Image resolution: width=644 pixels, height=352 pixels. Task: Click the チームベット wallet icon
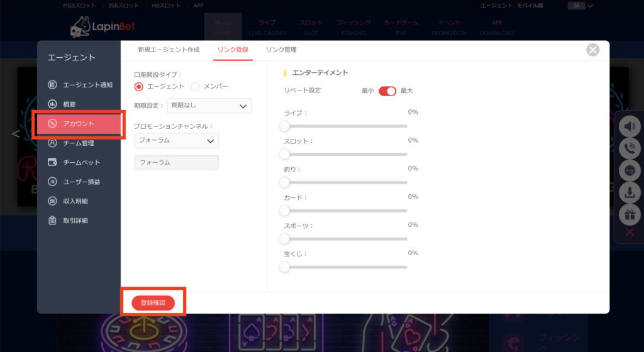click(x=52, y=162)
